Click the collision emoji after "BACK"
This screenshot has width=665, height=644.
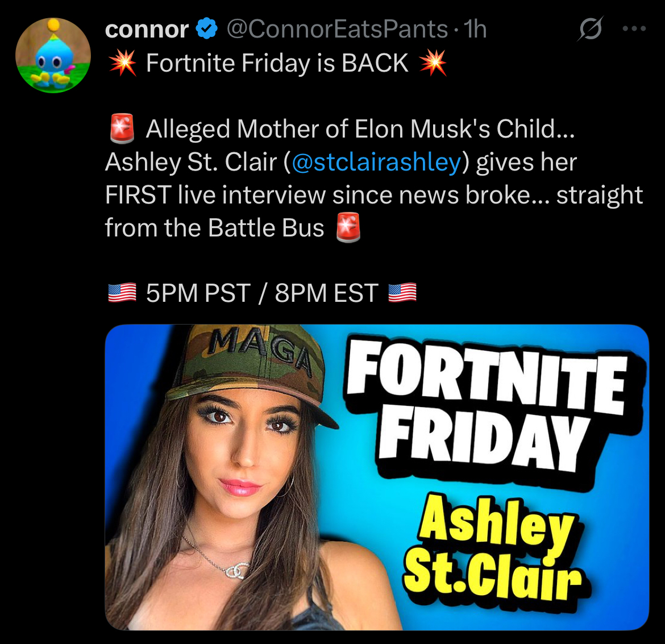click(433, 63)
